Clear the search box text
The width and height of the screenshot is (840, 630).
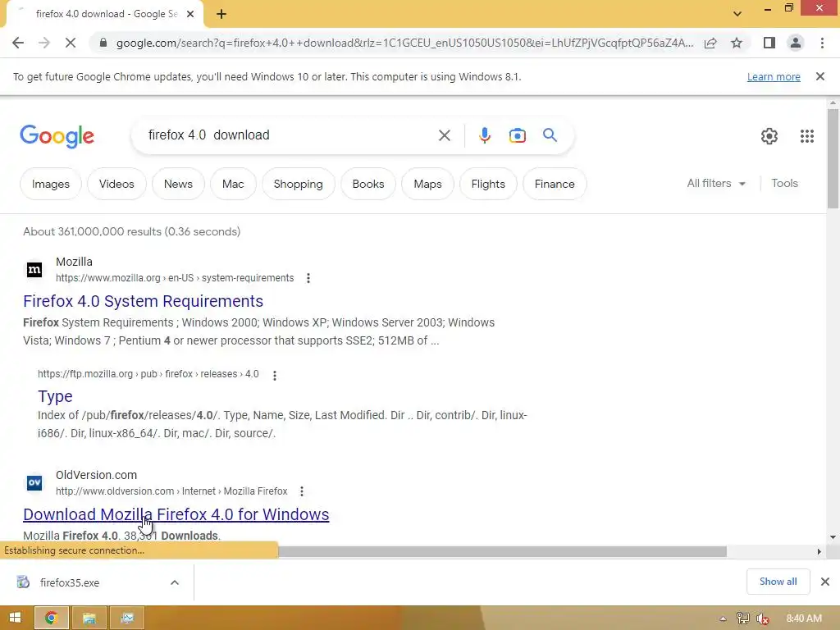point(444,135)
